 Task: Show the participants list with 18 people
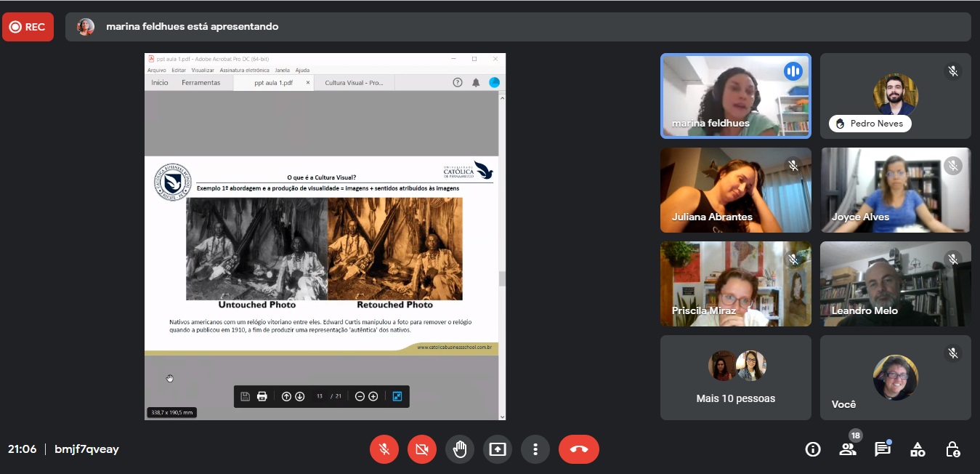pyautogui.click(x=848, y=448)
